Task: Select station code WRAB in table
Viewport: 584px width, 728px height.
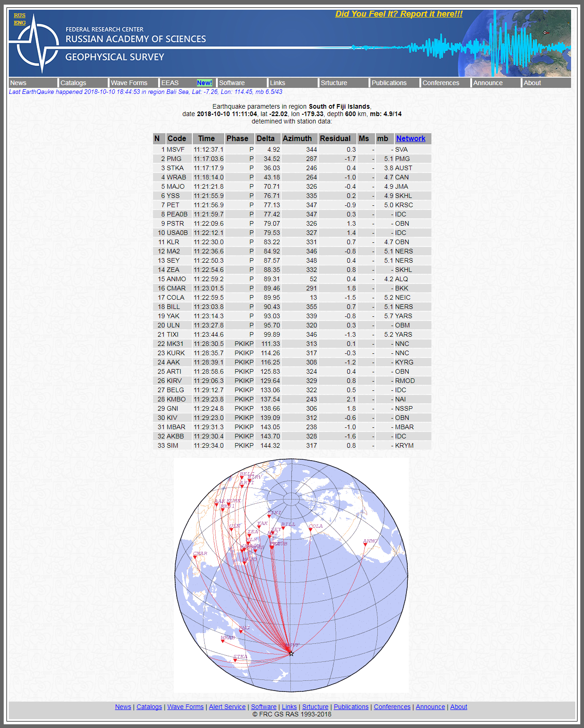Action: coord(177,177)
